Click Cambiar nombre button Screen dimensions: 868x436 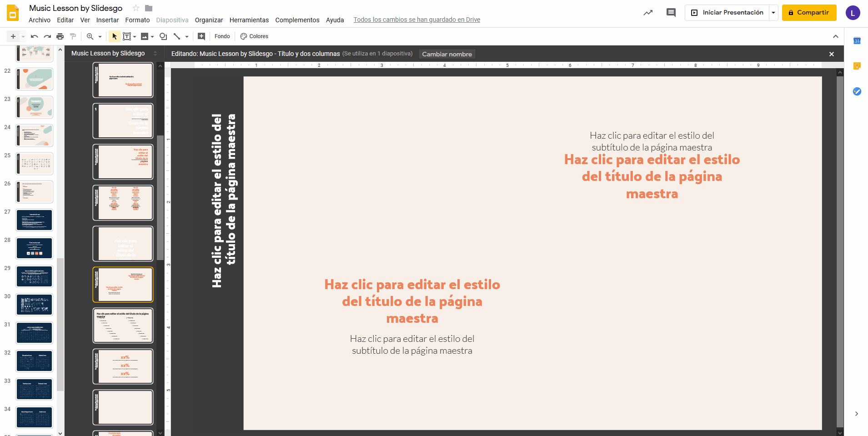pyautogui.click(x=447, y=54)
